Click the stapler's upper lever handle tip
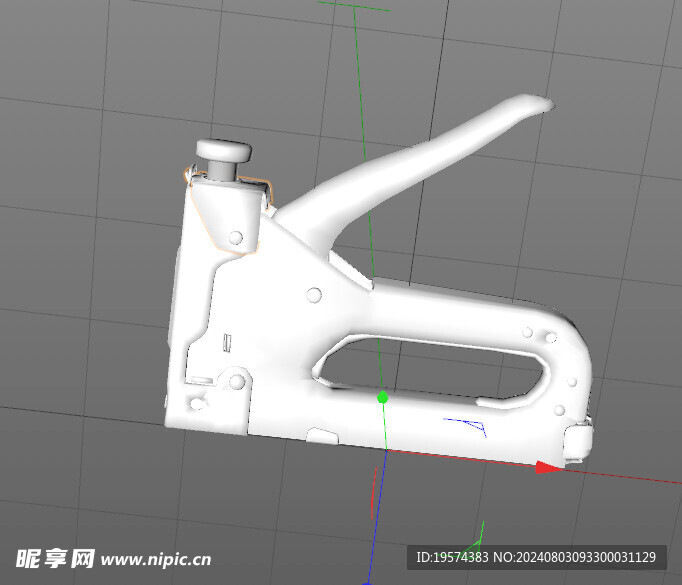Image resolution: width=682 pixels, height=585 pixels. pyautogui.click(x=530, y=104)
